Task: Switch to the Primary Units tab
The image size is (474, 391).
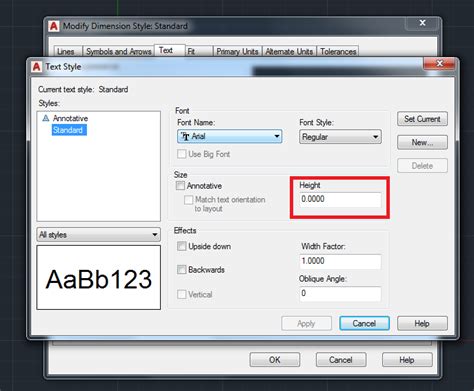Action: (x=238, y=52)
